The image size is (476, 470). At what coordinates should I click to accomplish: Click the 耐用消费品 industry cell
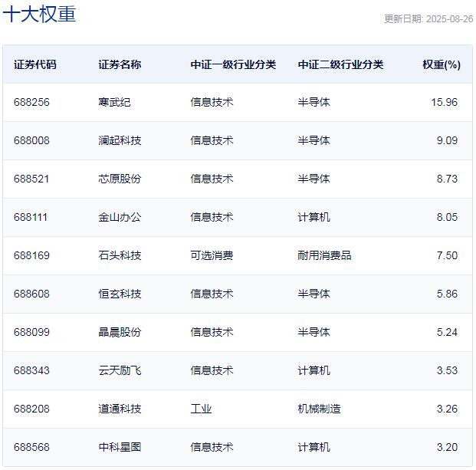click(x=324, y=255)
